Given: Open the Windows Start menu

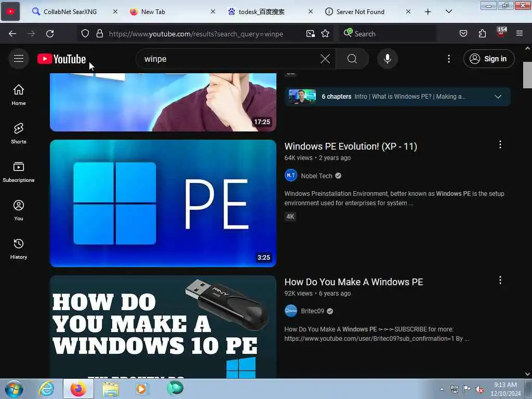Looking at the screenshot, I should click(14, 389).
